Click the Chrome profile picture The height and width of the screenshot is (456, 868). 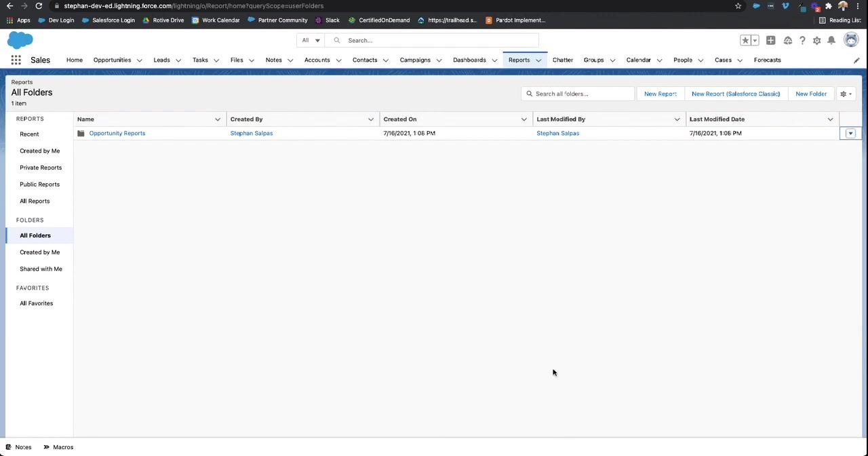click(x=843, y=5)
